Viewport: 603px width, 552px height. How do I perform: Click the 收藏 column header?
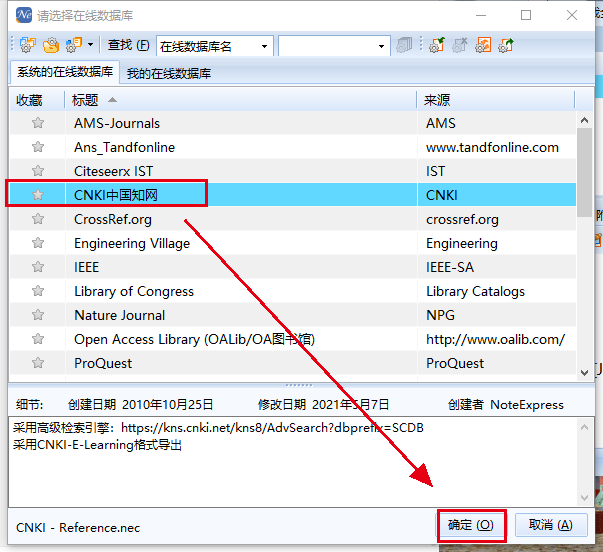[37, 100]
